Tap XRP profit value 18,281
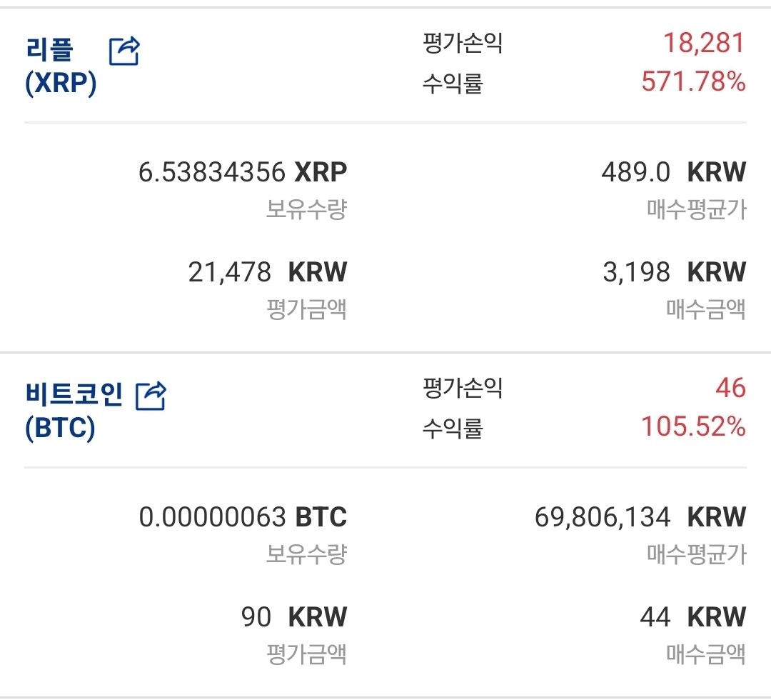Viewport: 771px width, 700px height. tap(704, 44)
